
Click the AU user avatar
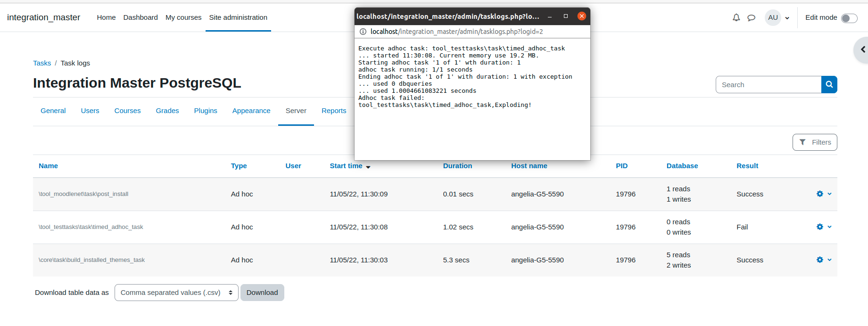click(773, 17)
